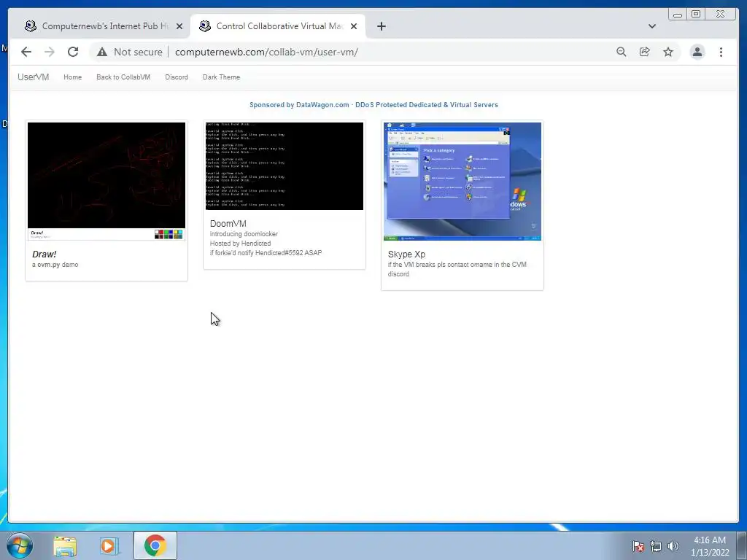Go back with the browser back arrow
747x560 pixels.
pos(26,52)
